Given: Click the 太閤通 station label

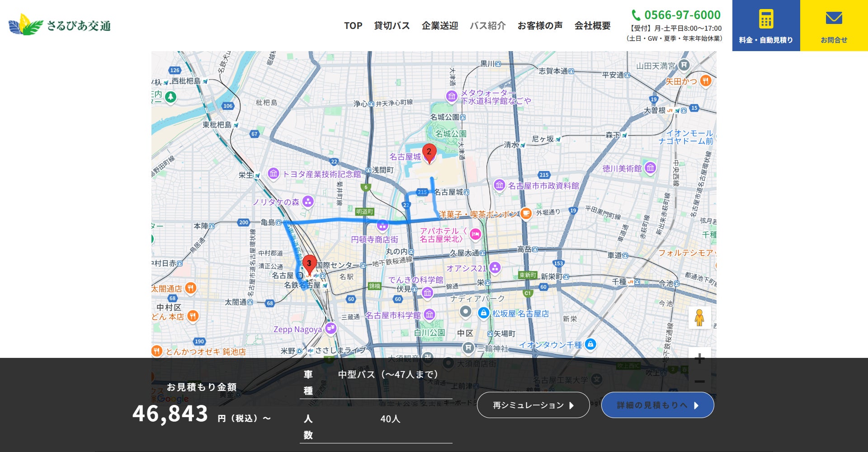Looking at the screenshot, I should (236, 302).
